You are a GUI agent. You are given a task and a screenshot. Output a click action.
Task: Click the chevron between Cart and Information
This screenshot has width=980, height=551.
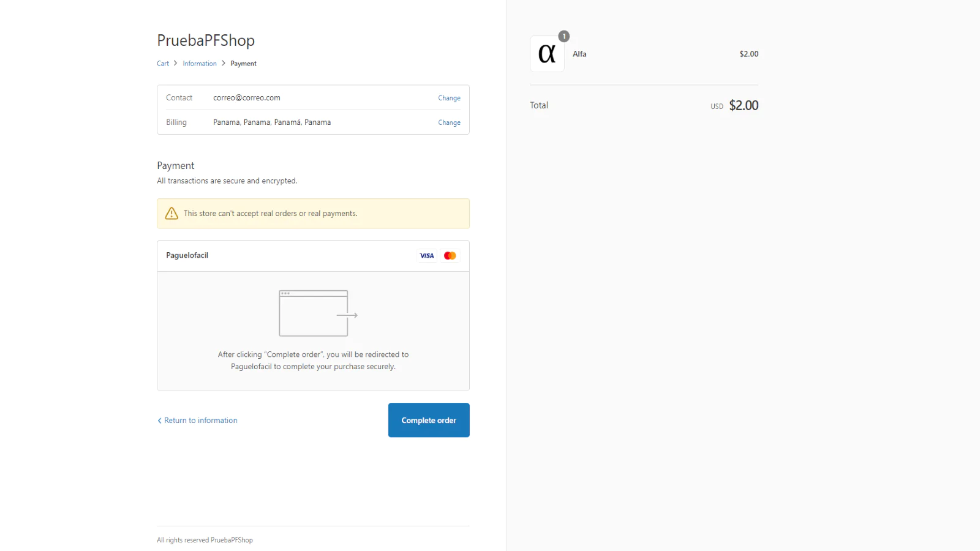[176, 63]
